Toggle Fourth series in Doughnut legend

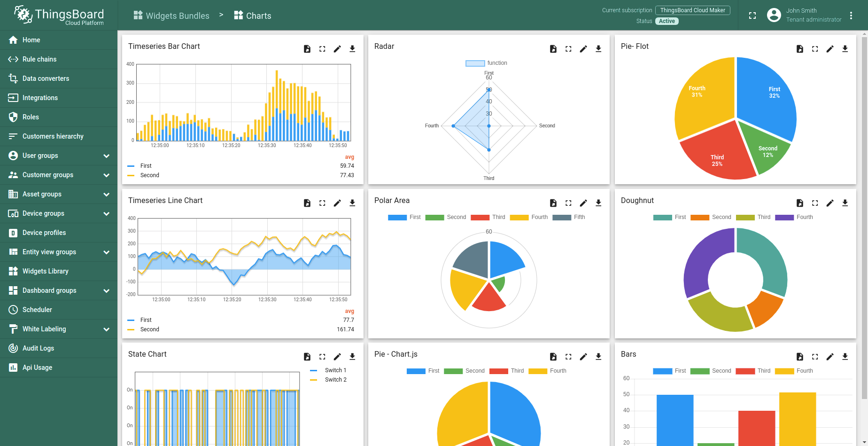click(x=794, y=217)
